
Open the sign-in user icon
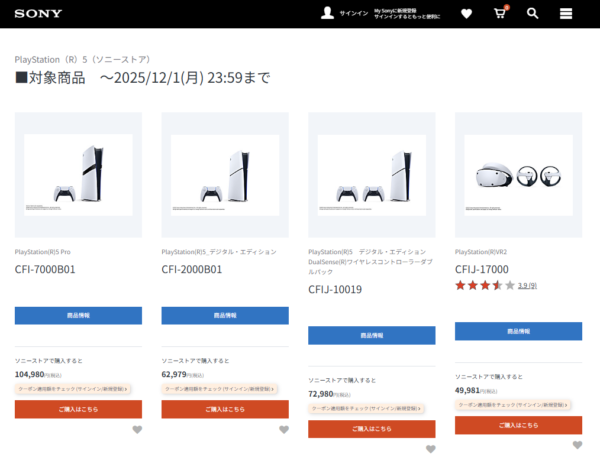pos(327,13)
